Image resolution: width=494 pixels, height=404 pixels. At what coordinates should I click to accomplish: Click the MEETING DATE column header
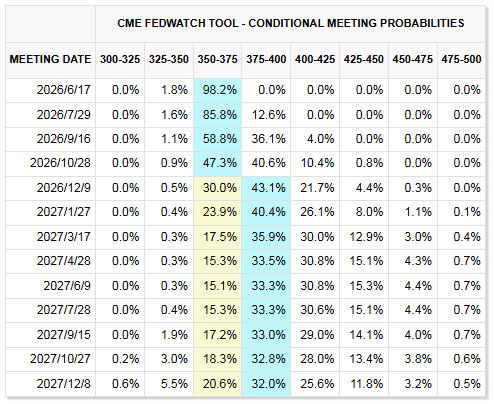coord(50,59)
